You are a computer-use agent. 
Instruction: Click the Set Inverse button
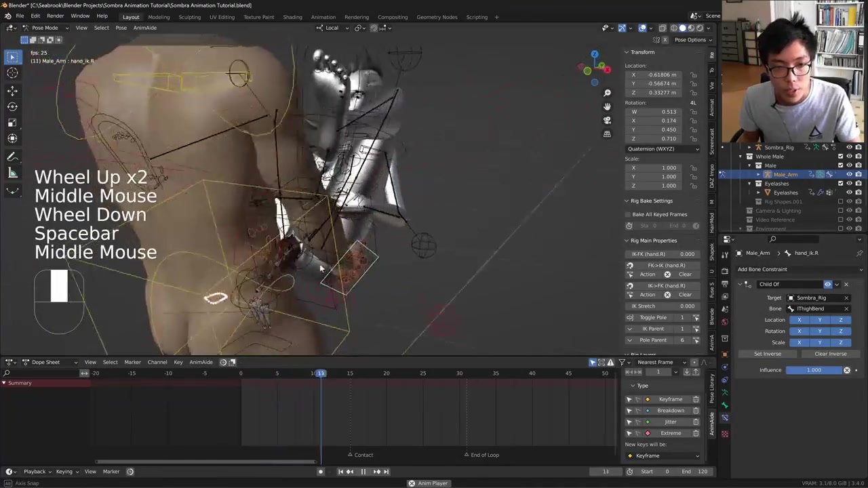[x=768, y=354]
